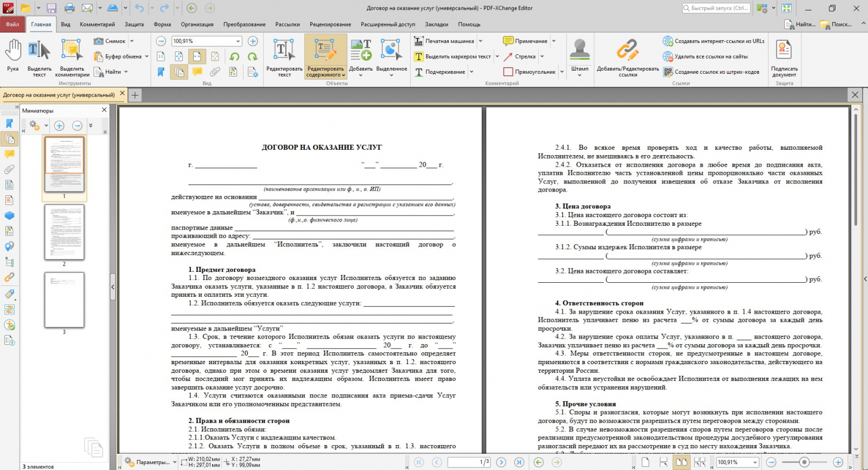Save document via title bar floppy icon
The width and height of the screenshot is (868, 470).
pos(52,8)
